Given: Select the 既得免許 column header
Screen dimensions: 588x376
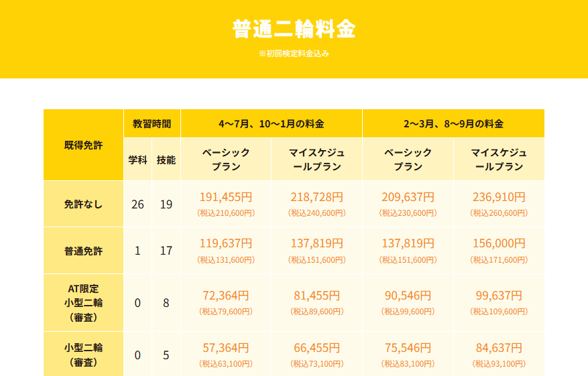Looking at the screenshot, I should [x=83, y=145].
